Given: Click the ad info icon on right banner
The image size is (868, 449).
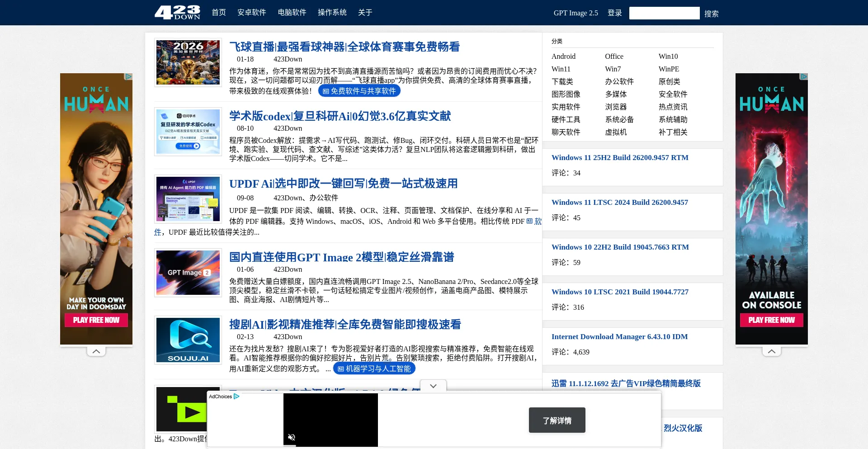Looking at the screenshot, I should [x=804, y=76].
